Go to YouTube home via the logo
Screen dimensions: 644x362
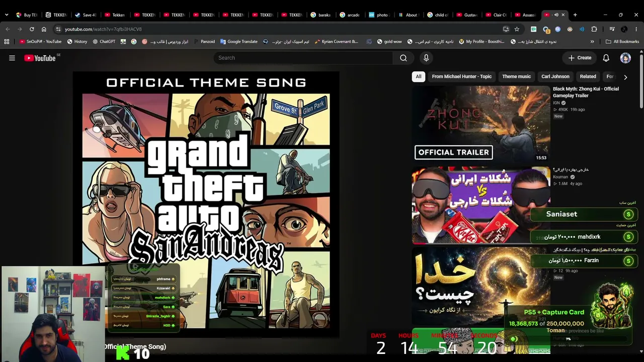pyautogui.click(x=40, y=58)
